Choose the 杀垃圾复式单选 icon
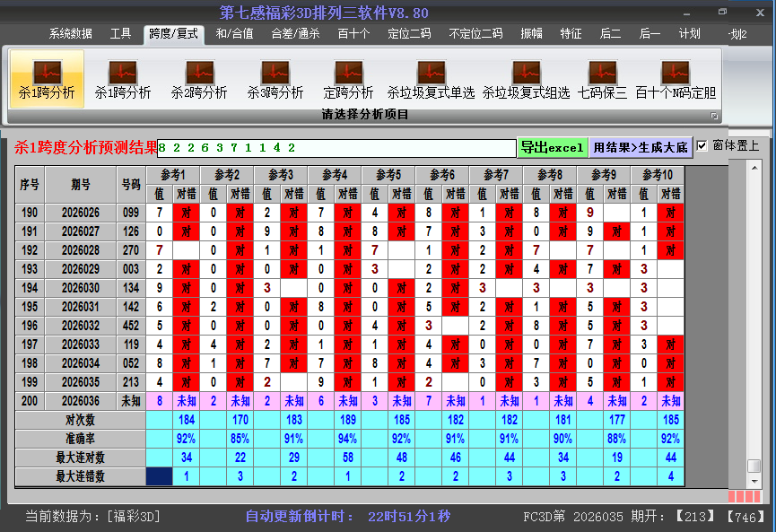Screen dimensions: 776x532 click(x=431, y=79)
